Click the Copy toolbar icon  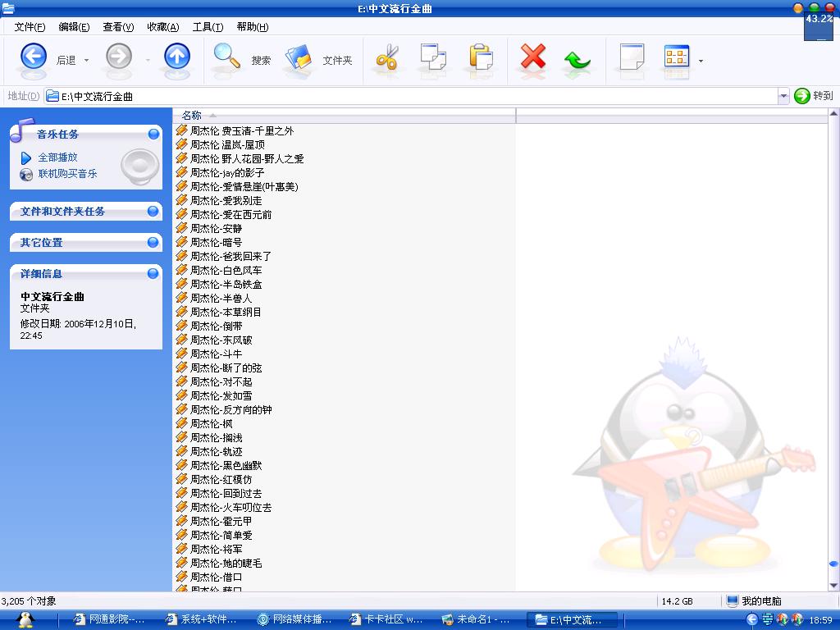point(433,57)
